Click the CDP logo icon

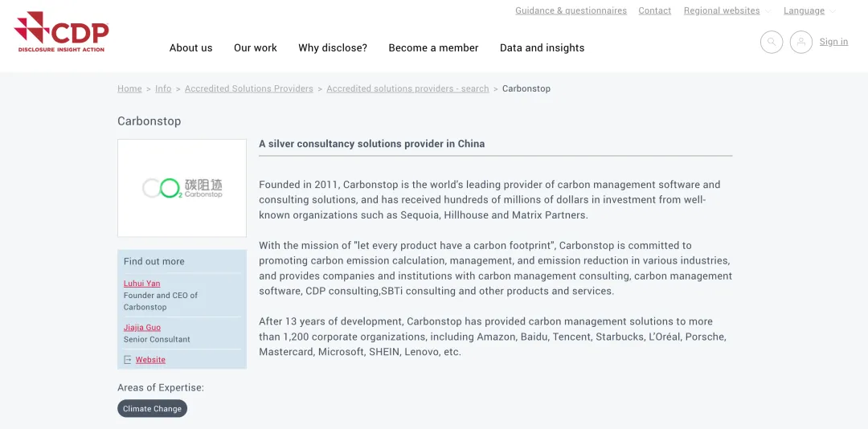click(x=61, y=32)
